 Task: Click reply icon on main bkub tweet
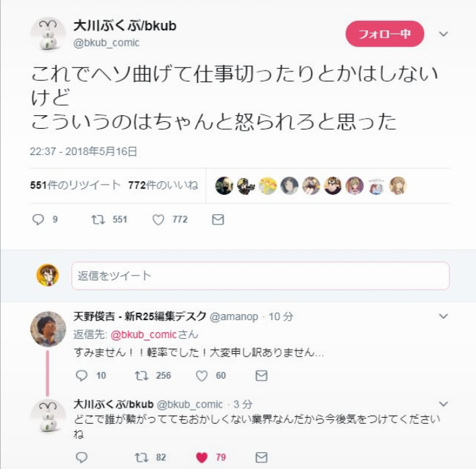point(38,219)
